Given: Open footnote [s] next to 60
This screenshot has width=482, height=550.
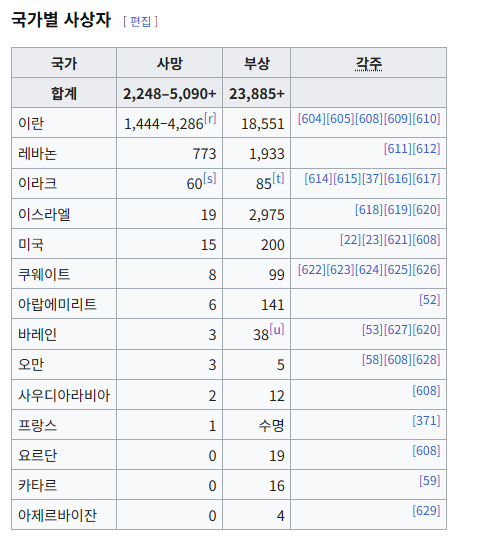Looking at the screenshot, I should [209, 179].
